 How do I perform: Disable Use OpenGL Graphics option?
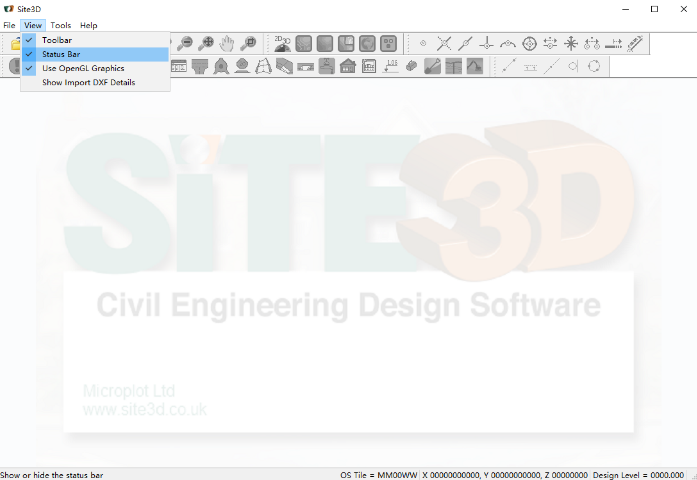click(82, 68)
